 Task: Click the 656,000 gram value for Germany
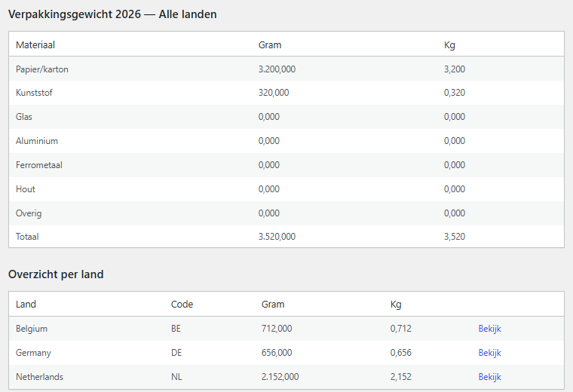point(276,353)
